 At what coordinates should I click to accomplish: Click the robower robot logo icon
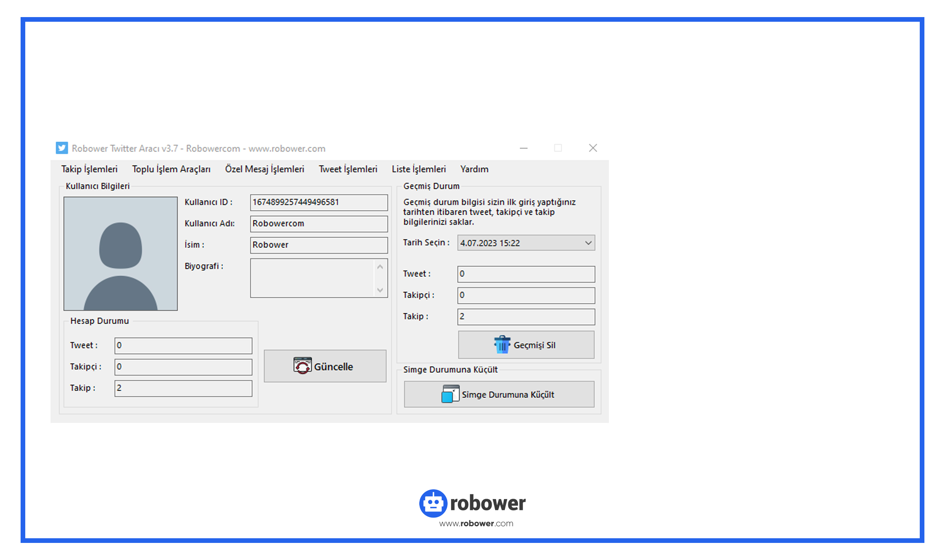pos(433,503)
